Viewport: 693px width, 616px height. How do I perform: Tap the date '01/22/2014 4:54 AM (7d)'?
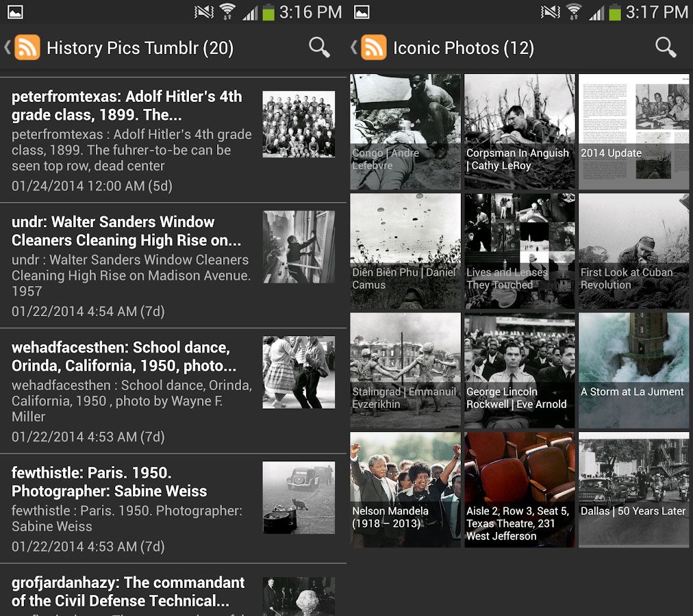[88, 311]
